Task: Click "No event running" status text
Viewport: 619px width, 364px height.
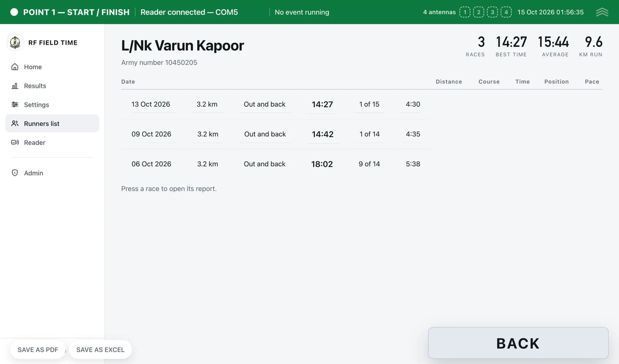Action: (302, 12)
